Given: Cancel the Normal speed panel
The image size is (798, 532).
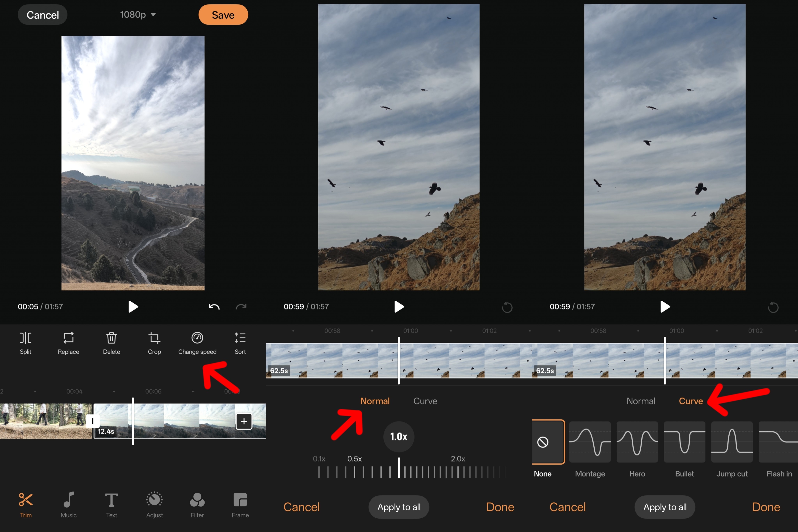Looking at the screenshot, I should click(x=301, y=507).
